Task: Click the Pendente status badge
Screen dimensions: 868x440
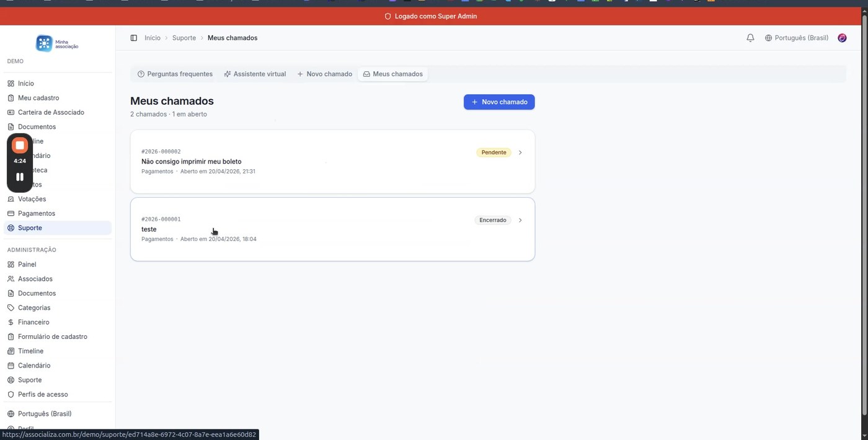Action: click(493, 152)
